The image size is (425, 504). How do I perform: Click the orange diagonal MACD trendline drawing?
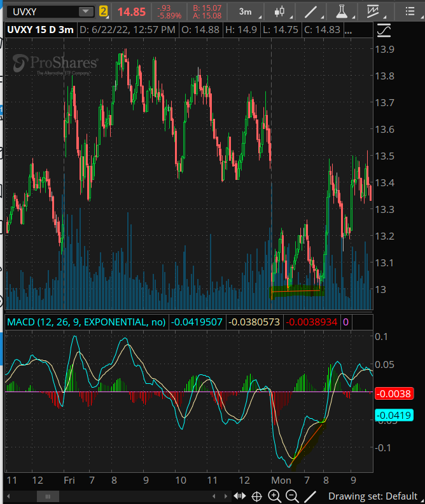(x=305, y=445)
